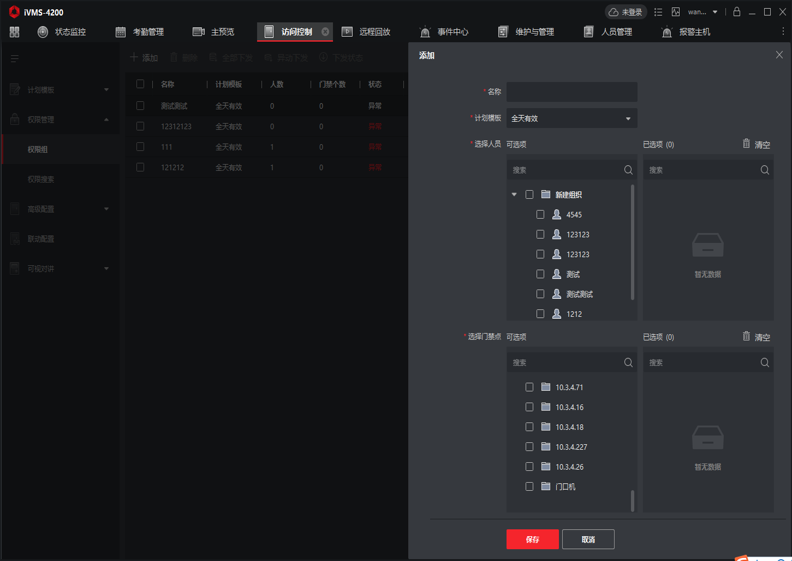The height and width of the screenshot is (561, 792).
Task: Click the 人员管理 icon in top bar
Action: 589,32
